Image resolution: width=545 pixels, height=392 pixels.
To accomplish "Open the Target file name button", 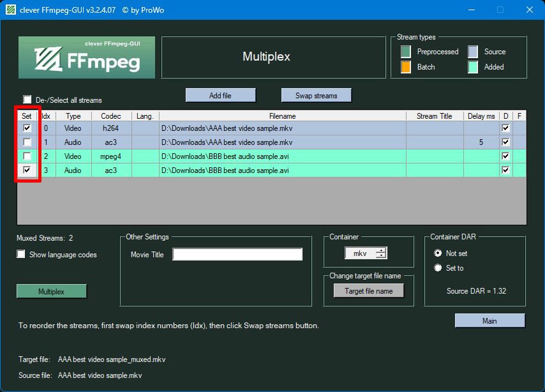I will (x=369, y=290).
